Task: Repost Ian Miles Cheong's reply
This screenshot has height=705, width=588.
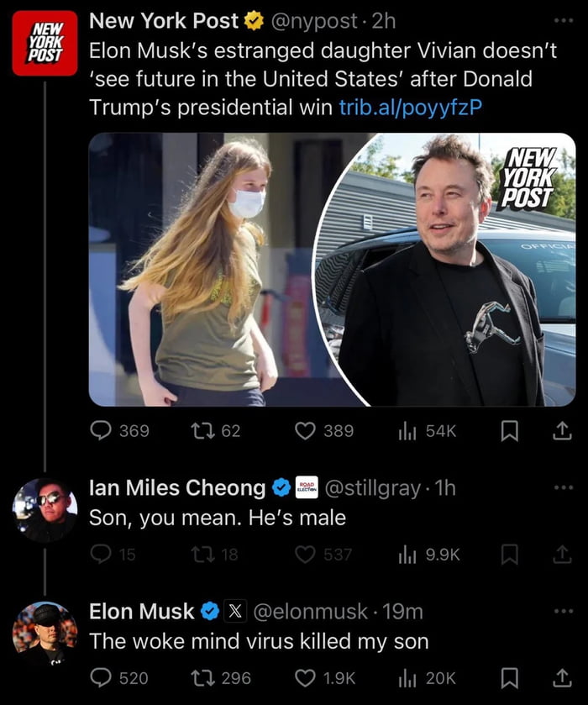Action: 202,554
